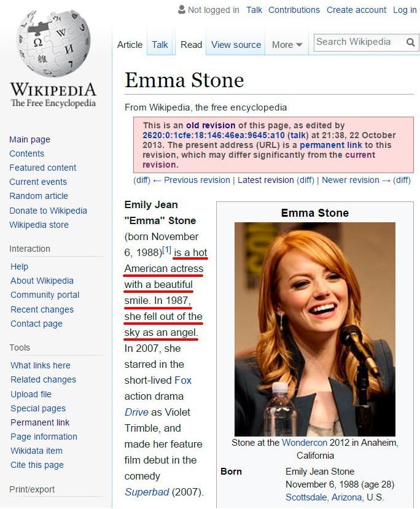The image size is (420, 509).
Task: Click the Wikipedia globe logo
Action: pyautogui.click(x=53, y=43)
